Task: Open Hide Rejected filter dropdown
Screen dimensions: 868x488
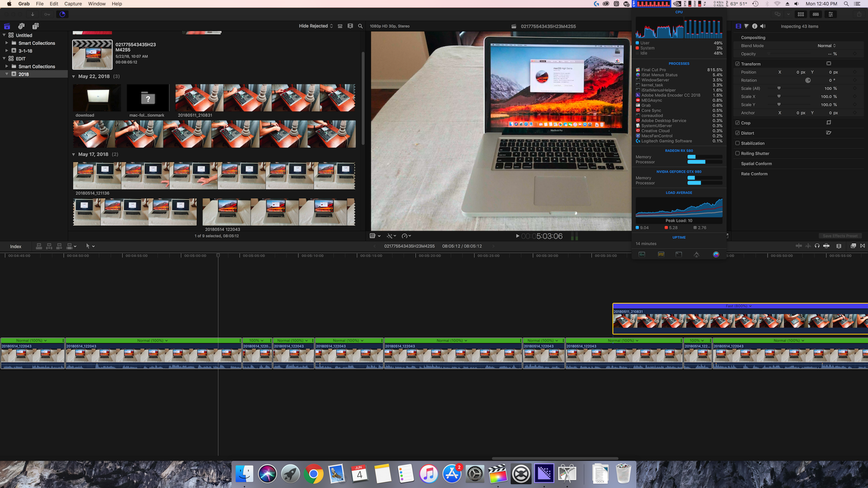Action: coord(316,26)
